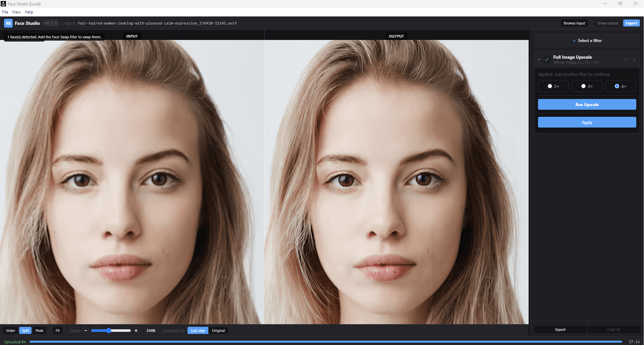Click the 1/1 filter counter
Image resolution: width=644 pixels, height=345 pixels.
pos(626,59)
